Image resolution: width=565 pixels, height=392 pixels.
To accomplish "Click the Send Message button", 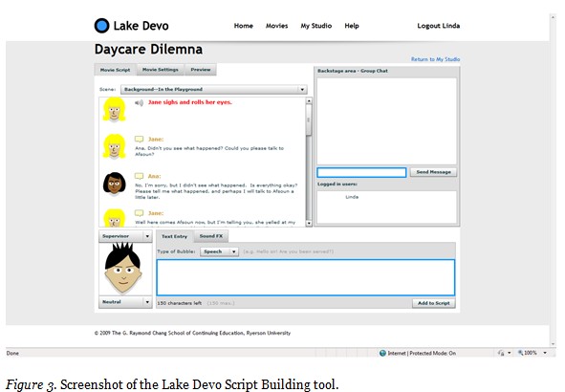I will (433, 172).
